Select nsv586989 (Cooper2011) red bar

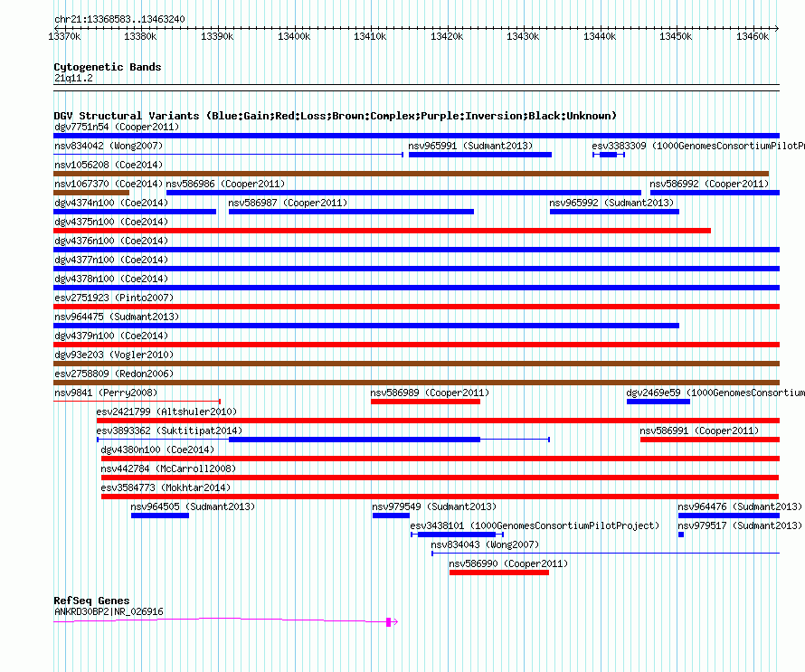425,402
